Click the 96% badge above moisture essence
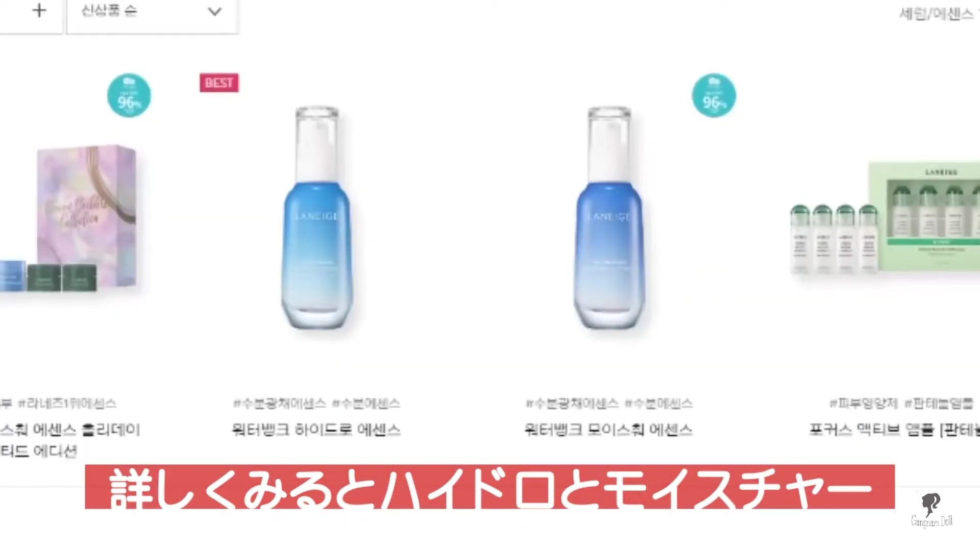Viewport: 980px width, 551px height. 714,95
